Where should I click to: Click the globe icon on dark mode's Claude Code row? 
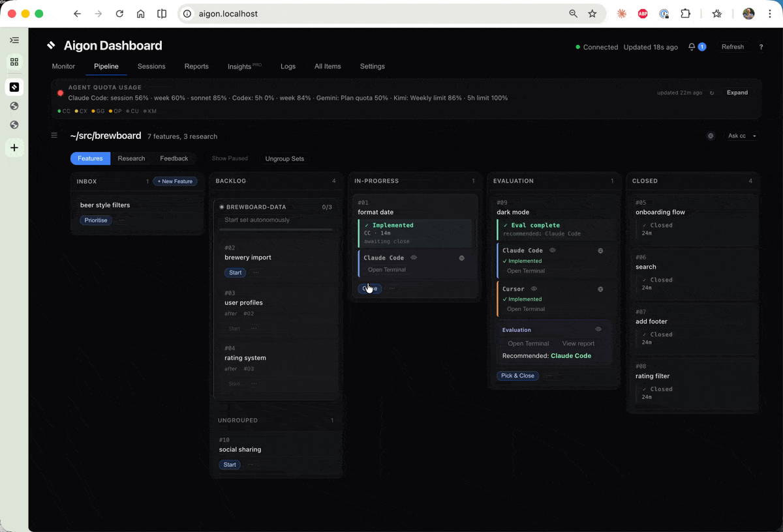(601, 250)
